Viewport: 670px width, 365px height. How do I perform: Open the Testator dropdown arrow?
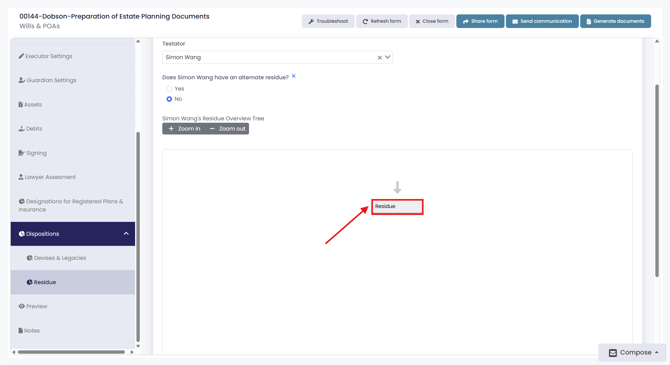(387, 57)
